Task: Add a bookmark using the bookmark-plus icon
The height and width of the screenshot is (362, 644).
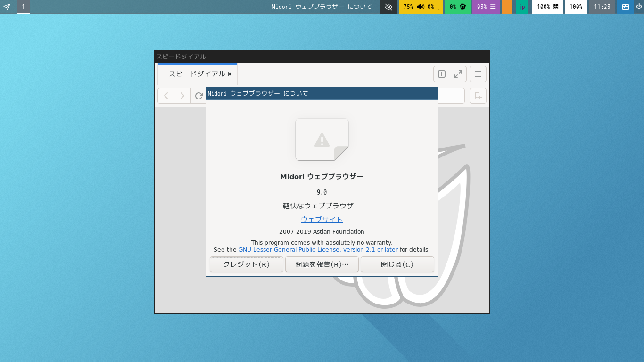Action: pyautogui.click(x=478, y=96)
